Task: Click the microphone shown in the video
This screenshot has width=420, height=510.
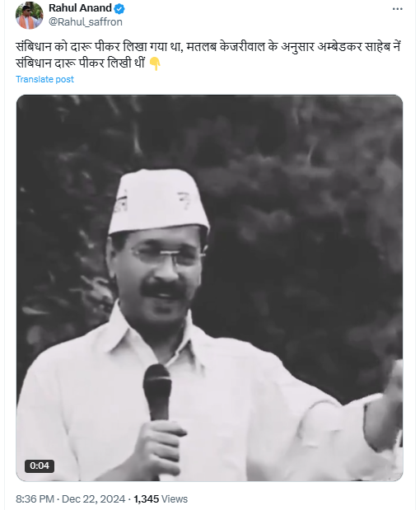Action: coord(156,392)
